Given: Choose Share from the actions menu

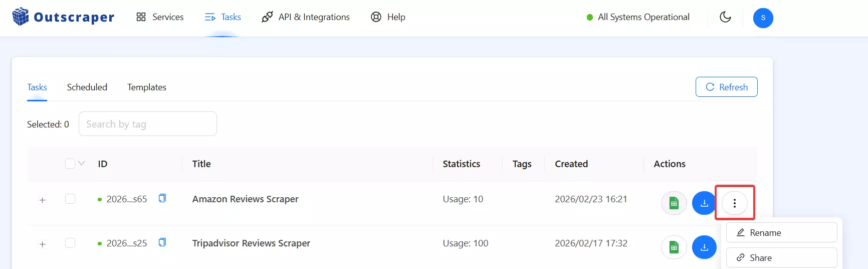Looking at the screenshot, I should click(781, 258).
